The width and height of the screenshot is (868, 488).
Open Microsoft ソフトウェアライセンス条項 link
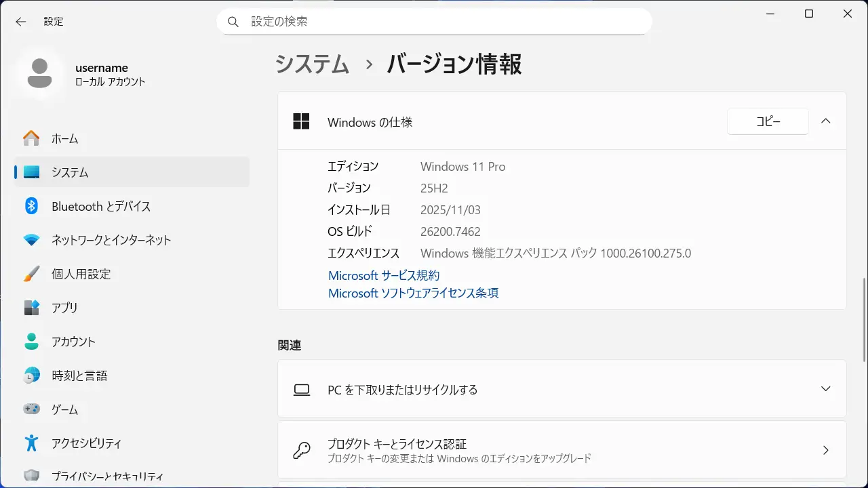(413, 293)
